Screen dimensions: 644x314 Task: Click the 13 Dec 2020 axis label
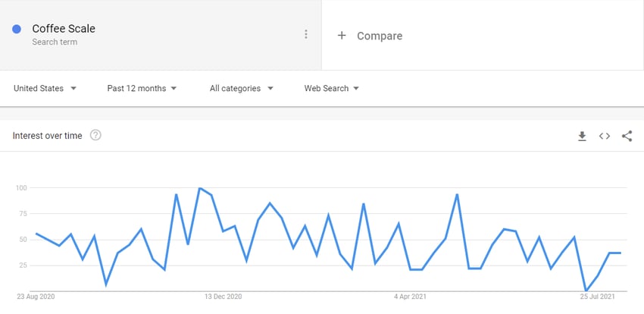coord(224,297)
